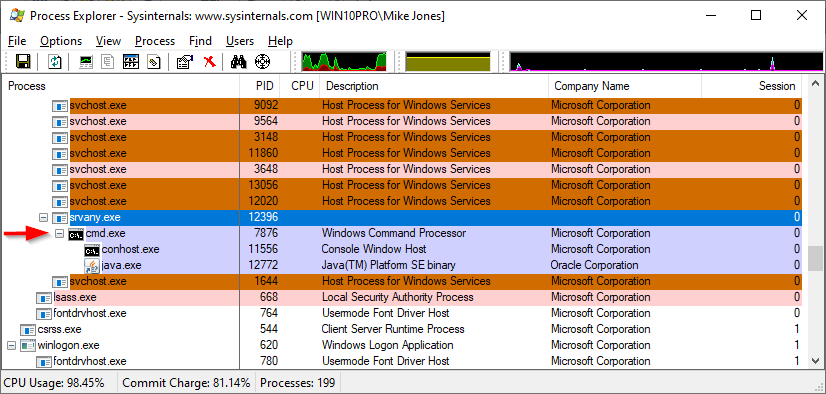Sort by the Company Name column header
The height and width of the screenshot is (394, 826).
click(625, 86)
